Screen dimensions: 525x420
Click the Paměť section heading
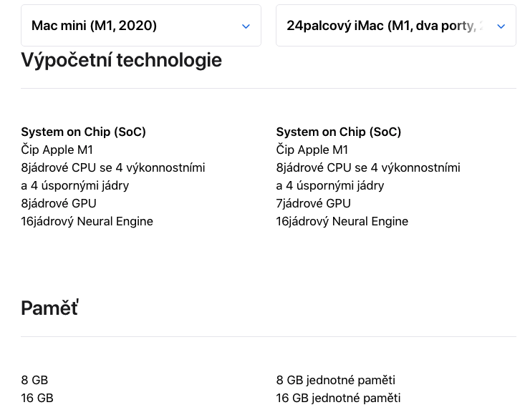pos(49,308)
